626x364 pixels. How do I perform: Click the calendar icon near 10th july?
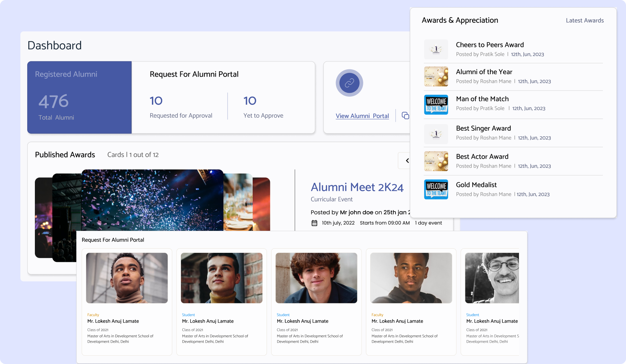[314, 223]
